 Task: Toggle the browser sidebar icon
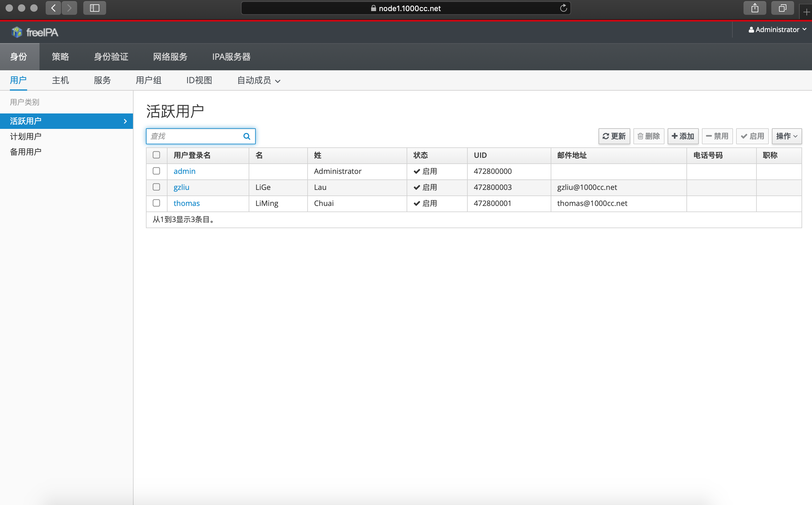[x=95, y=8]
